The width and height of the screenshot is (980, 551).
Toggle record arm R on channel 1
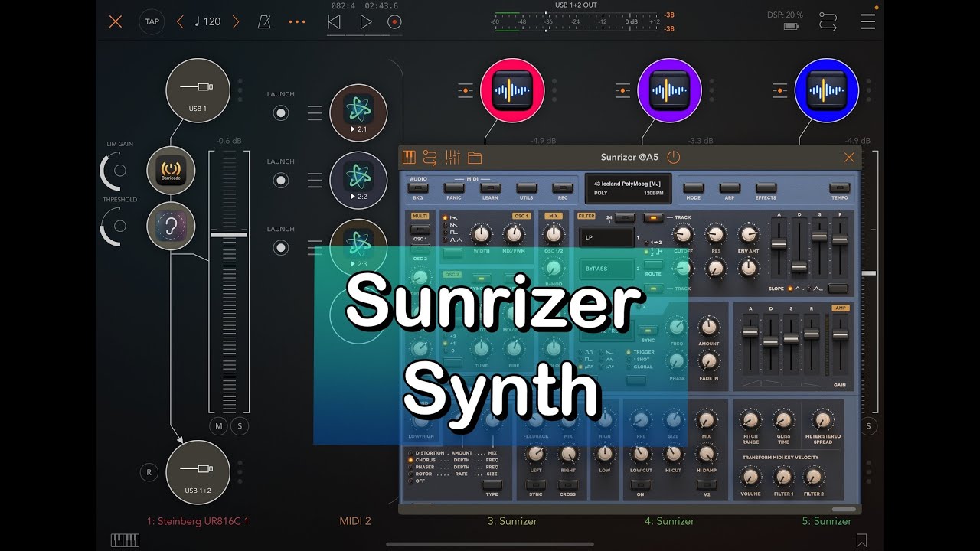(149, 472)
